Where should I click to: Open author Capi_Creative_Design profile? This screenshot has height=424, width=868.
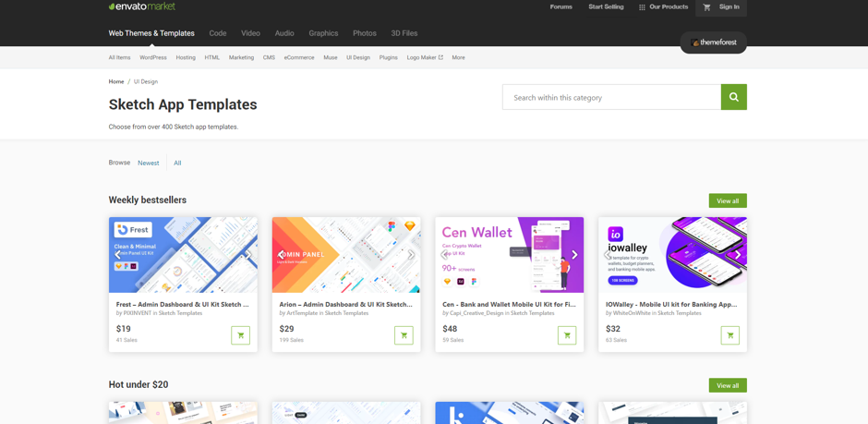[x=476, y=313]
